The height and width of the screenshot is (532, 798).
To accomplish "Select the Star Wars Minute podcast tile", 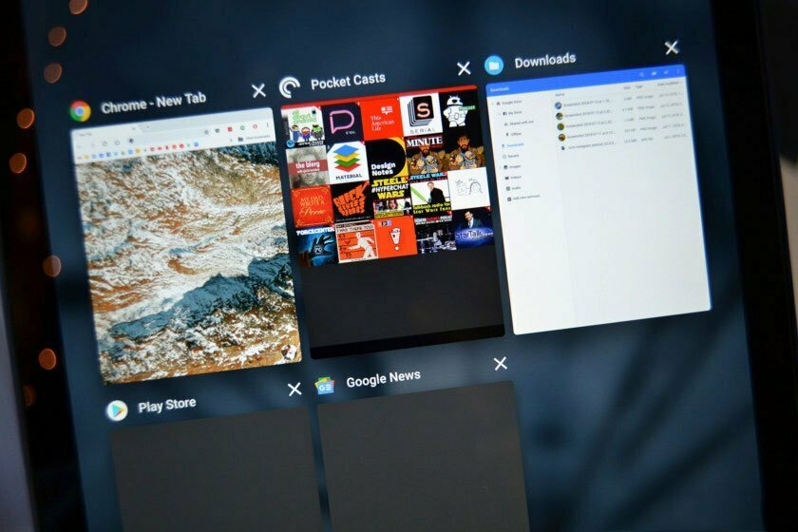I will point(425,155).
